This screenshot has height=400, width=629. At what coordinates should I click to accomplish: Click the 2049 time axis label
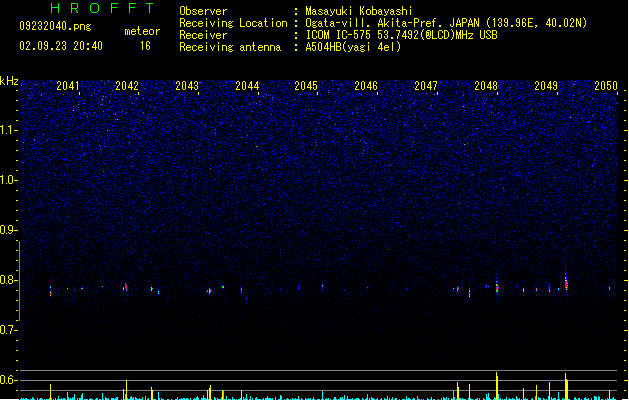[546, 86]
